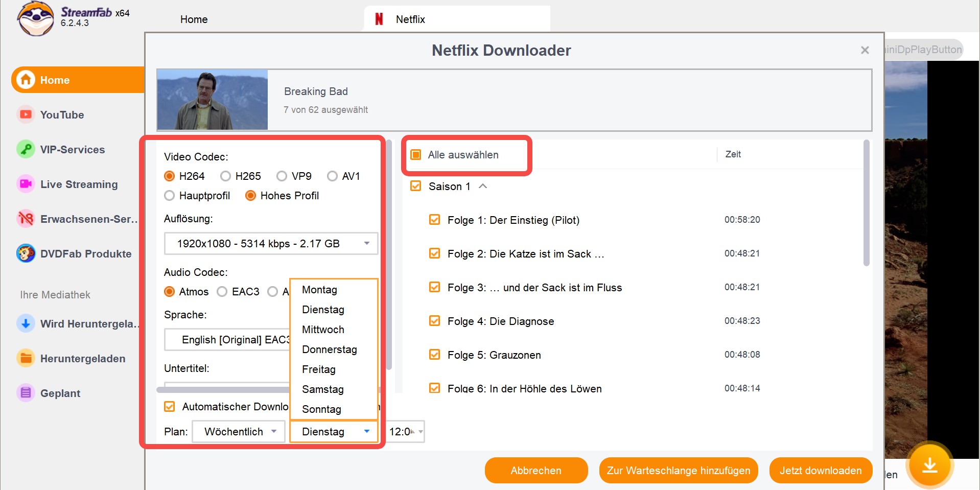Screen dimensions: 980x490
Task: Click Jetzt downloaden button
Action: pos(821,470)
